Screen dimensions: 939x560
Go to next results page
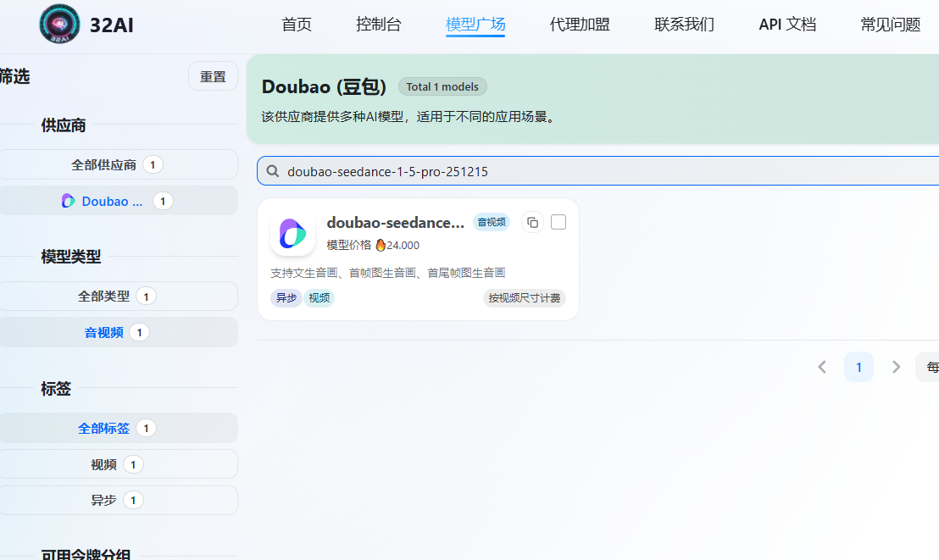click(896, 367)
